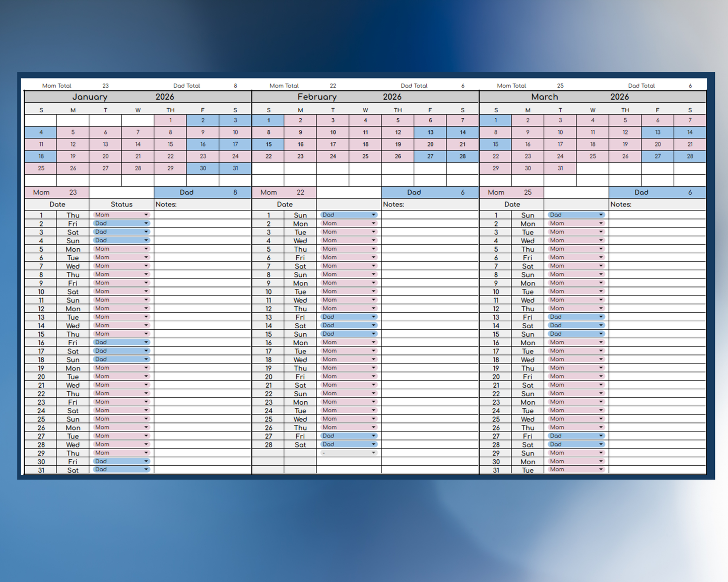Click the Wed label in January 14 row

(73, 326)
